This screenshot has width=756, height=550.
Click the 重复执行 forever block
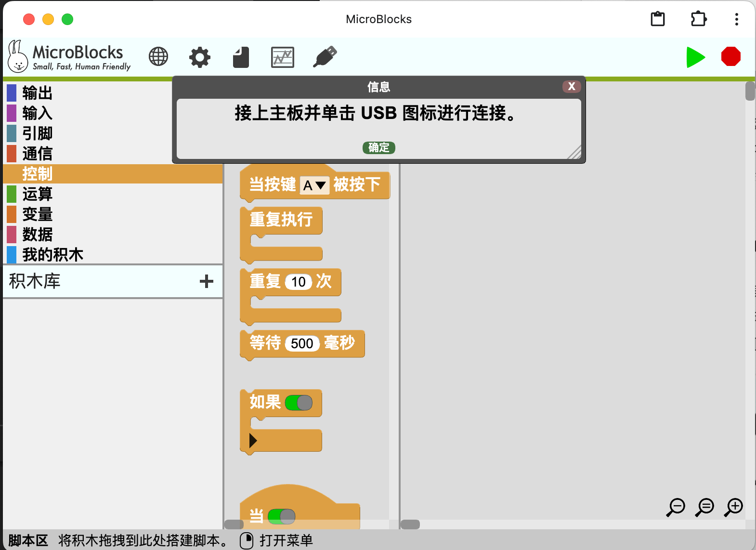pyautogui.click(x=281, y=220)
